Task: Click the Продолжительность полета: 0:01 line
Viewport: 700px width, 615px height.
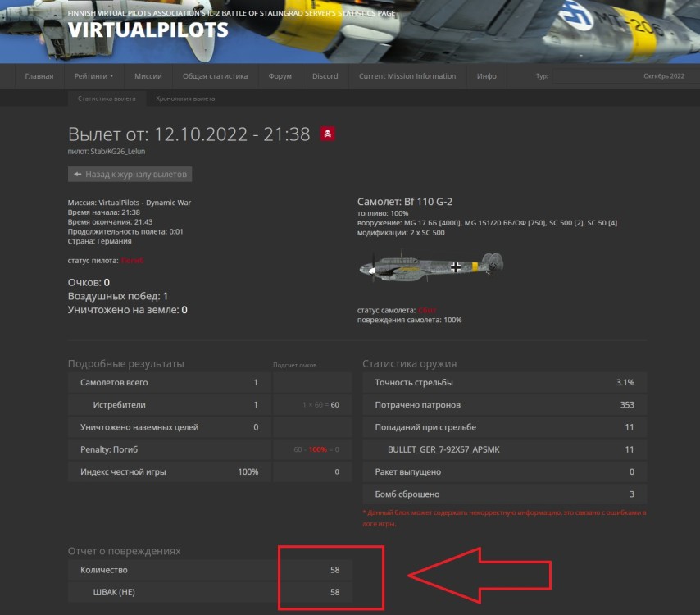Action: click(125, 231)
